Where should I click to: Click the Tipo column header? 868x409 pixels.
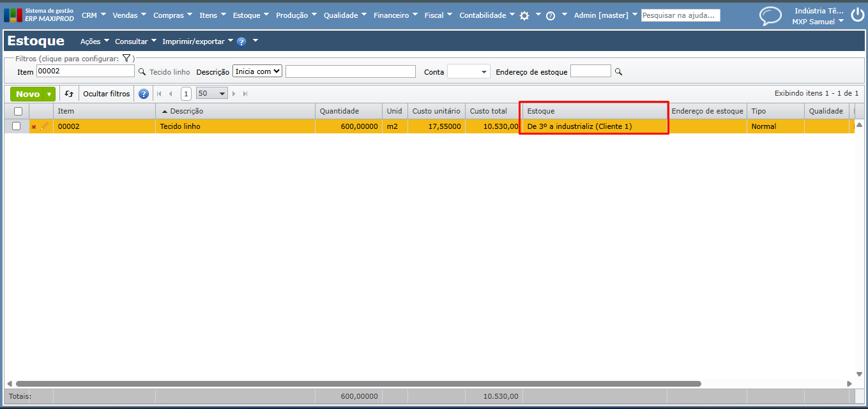[775, 111]
